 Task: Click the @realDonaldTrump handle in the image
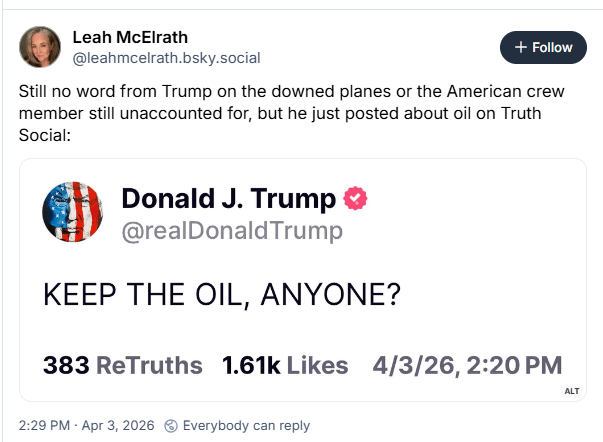(x=232, y=231)
